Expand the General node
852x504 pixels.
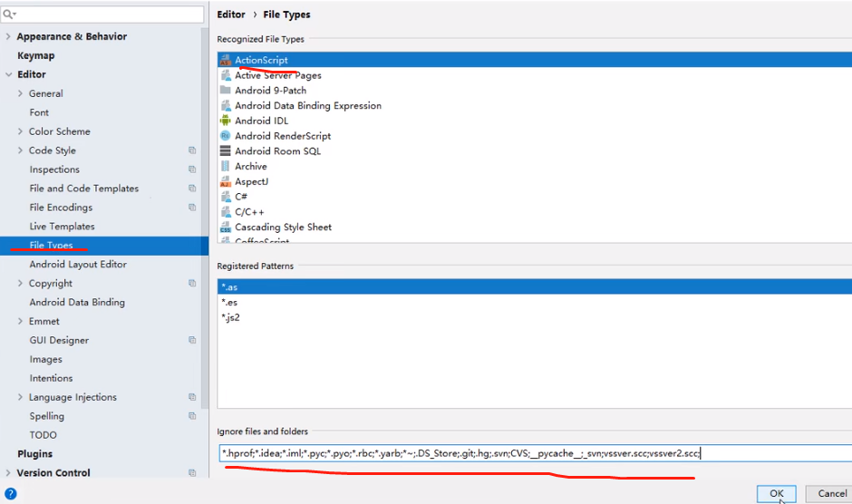pyautogui.click(x=20, y=93)
